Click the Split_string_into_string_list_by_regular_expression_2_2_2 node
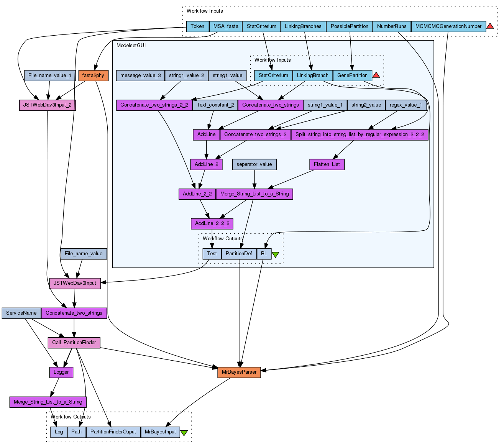 360,135
